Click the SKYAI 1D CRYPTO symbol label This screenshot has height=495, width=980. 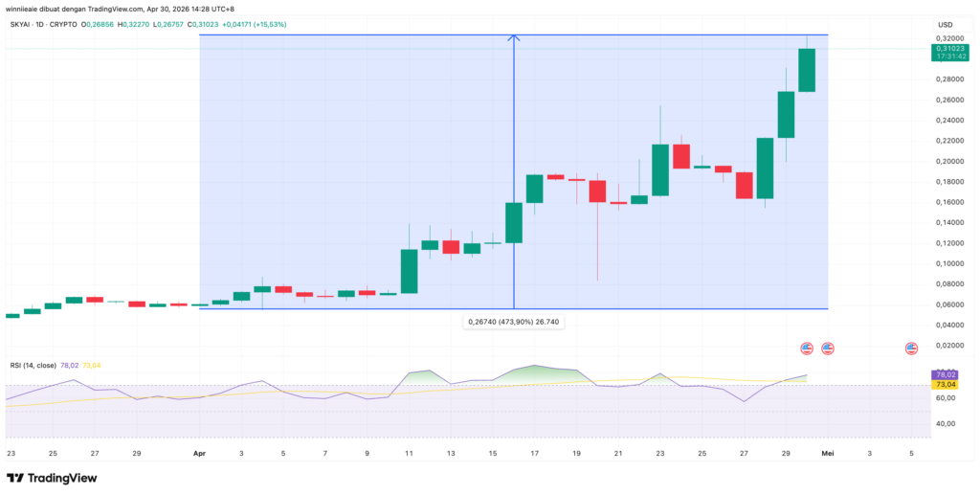[44, 24]
